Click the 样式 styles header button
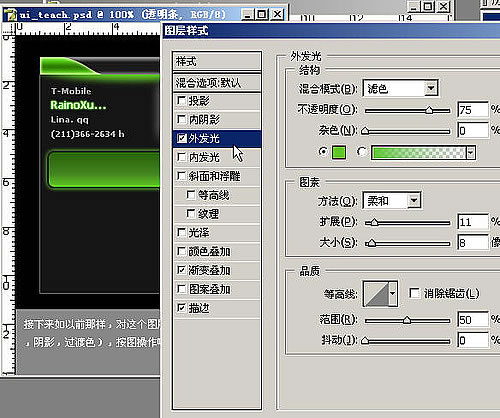 (x=217, y=61)
